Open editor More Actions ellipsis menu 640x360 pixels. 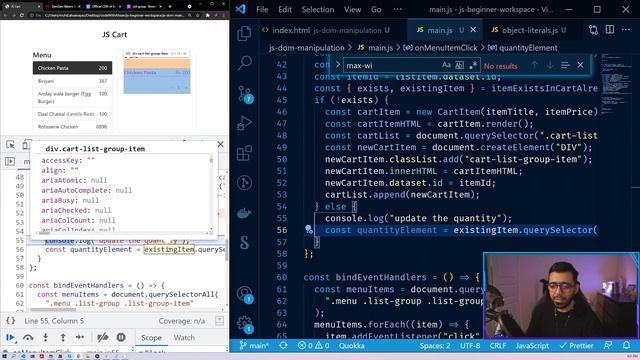[x=626, y=29]
